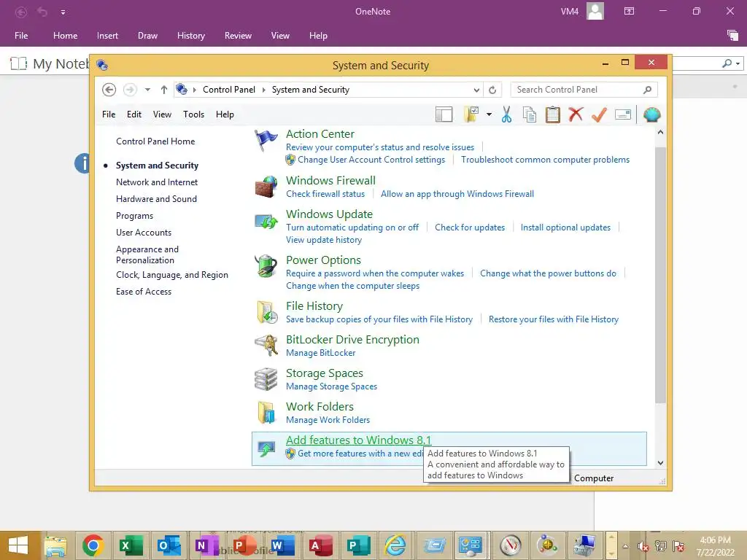
Task: Expand chevron after Control Panel in breadcrumb
Action: pyautogui.click(x=263, y=90)
